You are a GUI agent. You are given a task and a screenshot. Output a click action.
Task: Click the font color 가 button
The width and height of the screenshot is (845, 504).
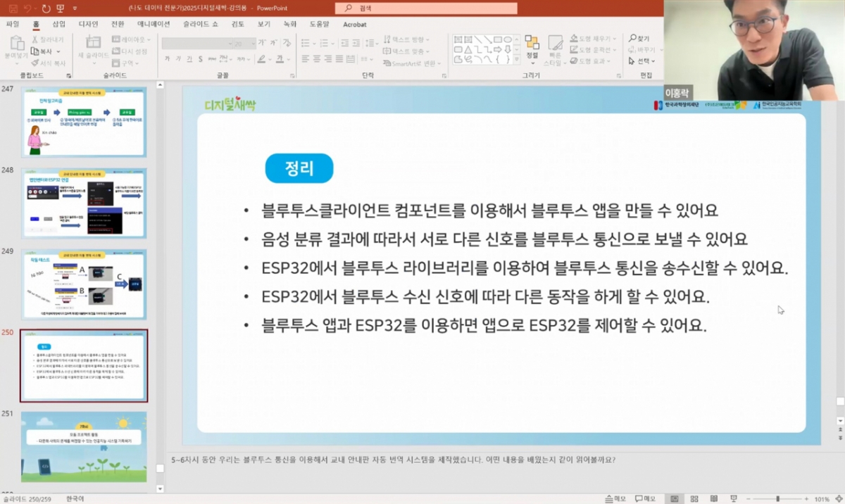279,59
